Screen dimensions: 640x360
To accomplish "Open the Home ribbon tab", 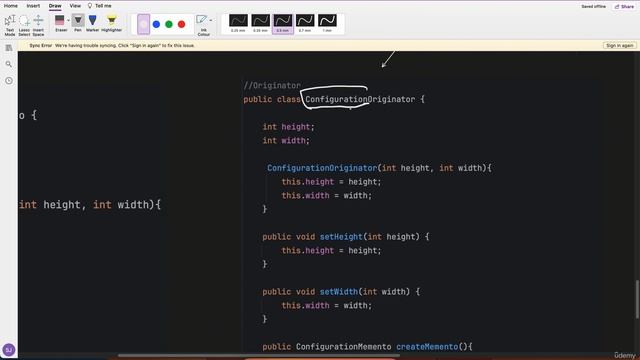I will click(11, 6).
